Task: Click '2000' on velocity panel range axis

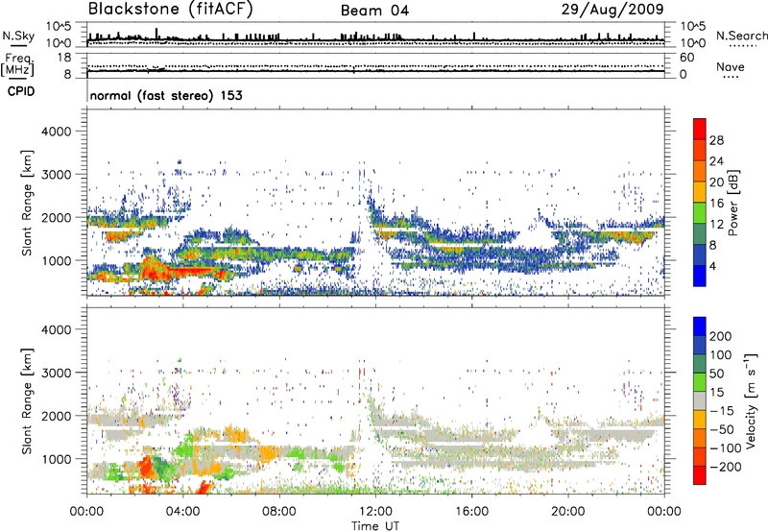Action: pyautogui.click(x=56, y=416)
